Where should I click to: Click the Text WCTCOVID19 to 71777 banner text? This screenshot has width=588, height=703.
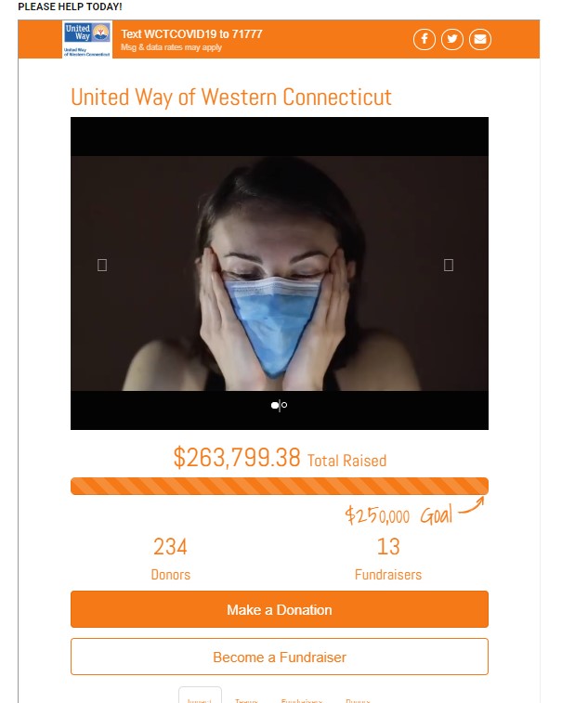191,34
